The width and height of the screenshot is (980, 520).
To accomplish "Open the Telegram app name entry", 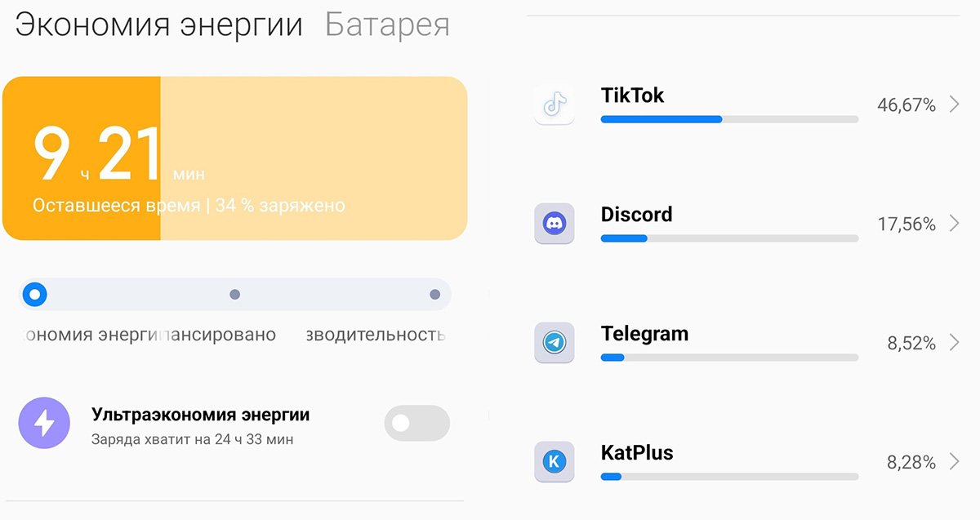I will (644, 334).
